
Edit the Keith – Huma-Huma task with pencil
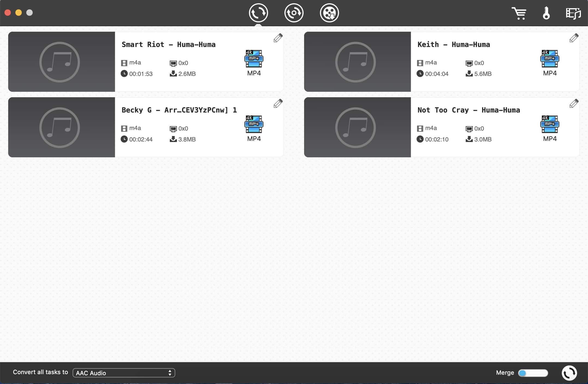[574, 38]
